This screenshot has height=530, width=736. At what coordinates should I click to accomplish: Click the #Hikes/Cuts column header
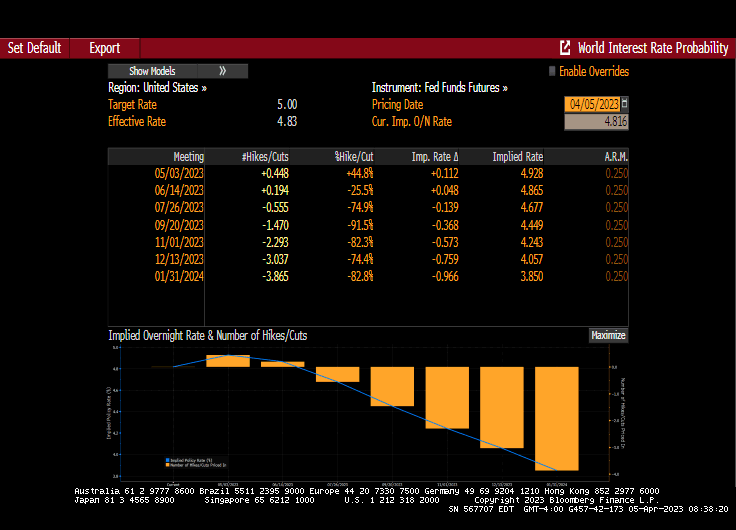coord(265,156)
